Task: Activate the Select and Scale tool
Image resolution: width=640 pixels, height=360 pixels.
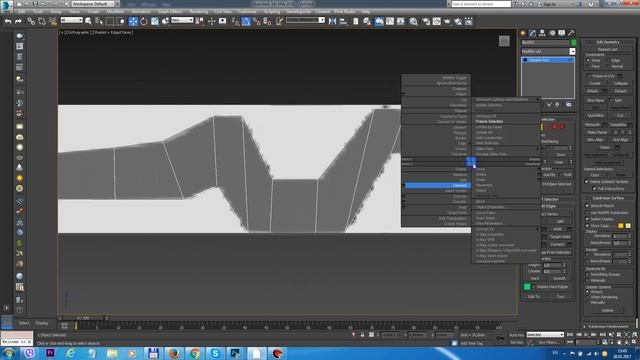Action: pyautogui.click(x=155, y=21)
